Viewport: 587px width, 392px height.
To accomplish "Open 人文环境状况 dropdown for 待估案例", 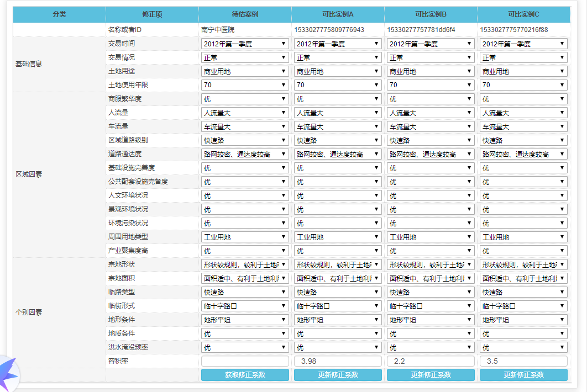I will pyautogui.click(x=245, y=195).
